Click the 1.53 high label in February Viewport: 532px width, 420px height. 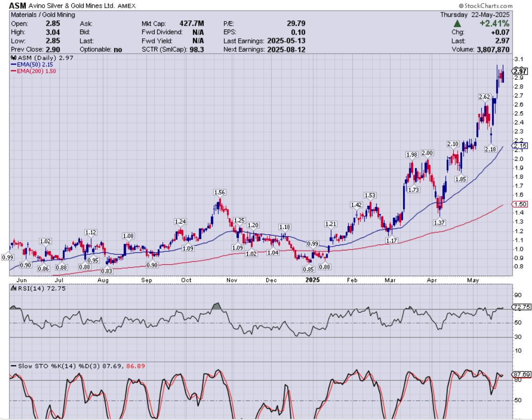tap(370, 195)
